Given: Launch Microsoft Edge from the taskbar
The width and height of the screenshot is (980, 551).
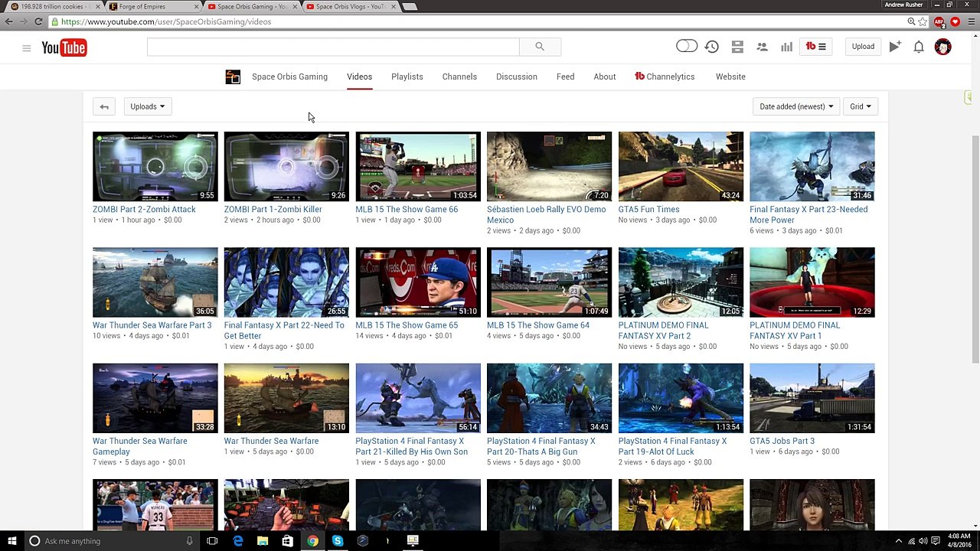Looking at the screenshot, I should (238, 541).
